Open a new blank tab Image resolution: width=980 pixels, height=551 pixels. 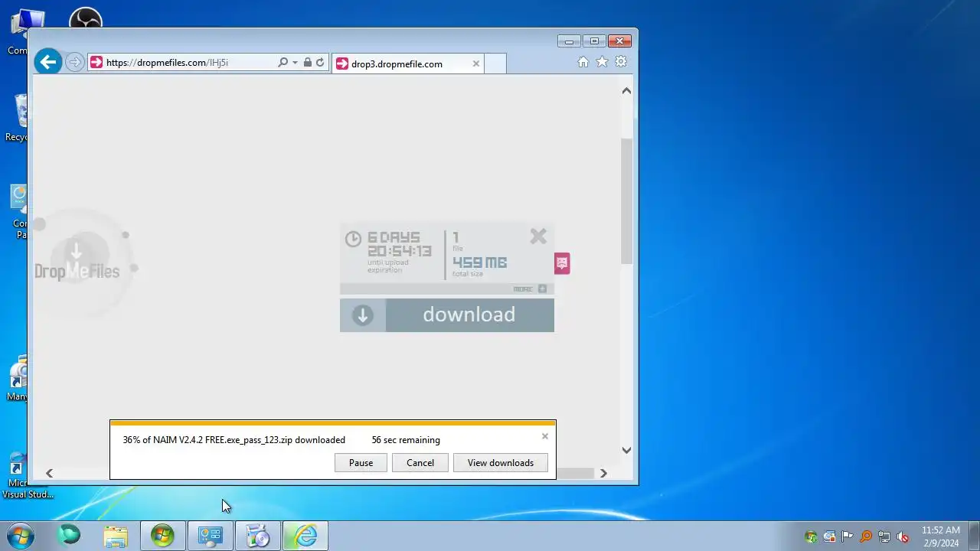(495, 64)
